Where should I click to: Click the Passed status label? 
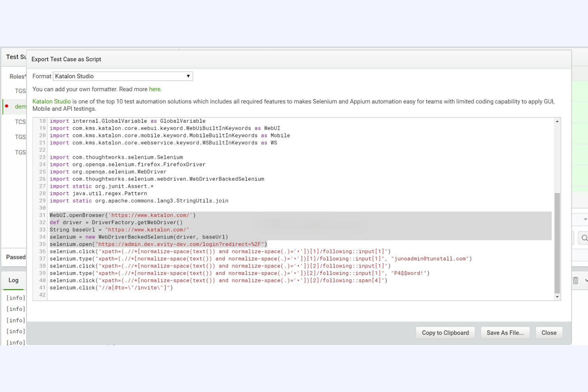(16, 257)
